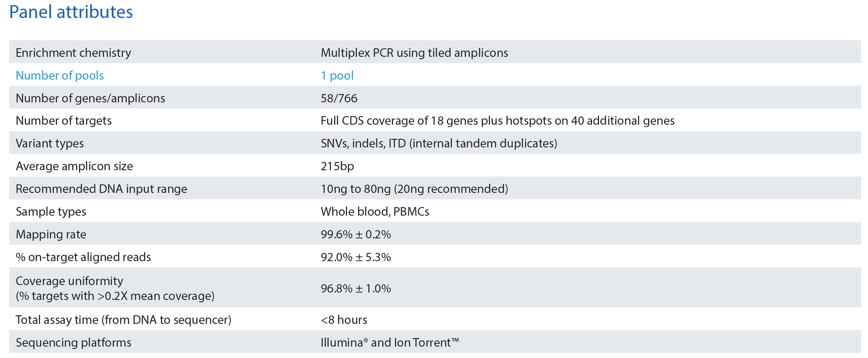Click the 92.0% ± 5.3% value
Screen dimensions: 868x358
point(356,257)
